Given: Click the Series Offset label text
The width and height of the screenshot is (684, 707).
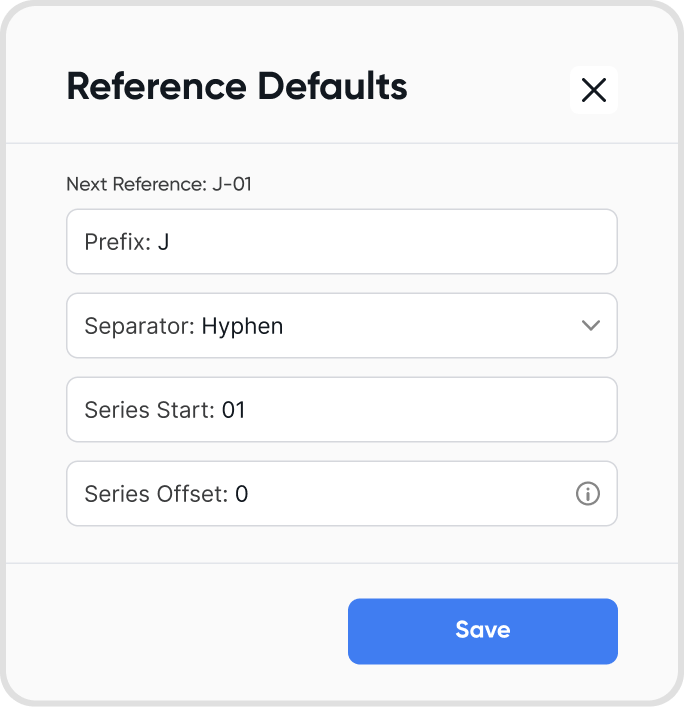Looking at the screenshot, I should click(156, 494).
